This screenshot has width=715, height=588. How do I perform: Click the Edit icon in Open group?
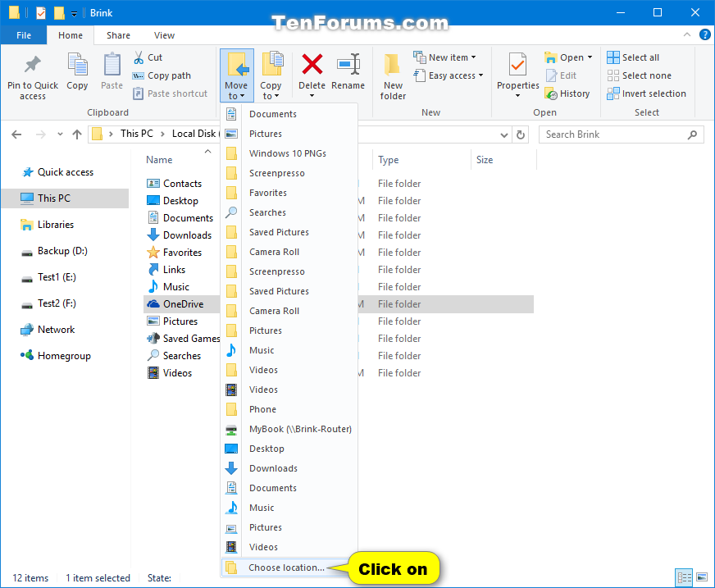coord(551,75)
